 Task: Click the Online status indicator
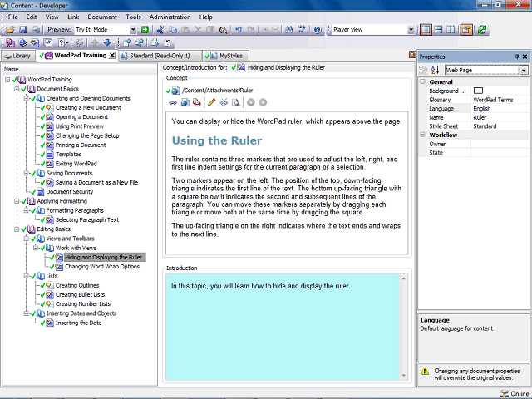tap(515, 393)
